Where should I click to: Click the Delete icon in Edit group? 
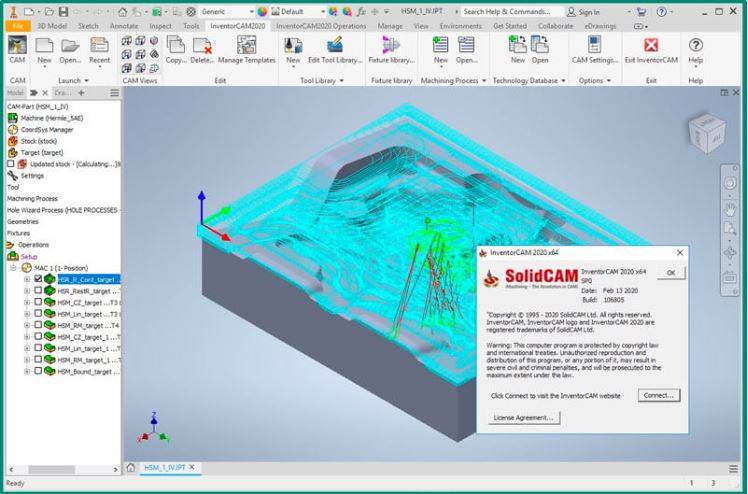pos(203,50)
